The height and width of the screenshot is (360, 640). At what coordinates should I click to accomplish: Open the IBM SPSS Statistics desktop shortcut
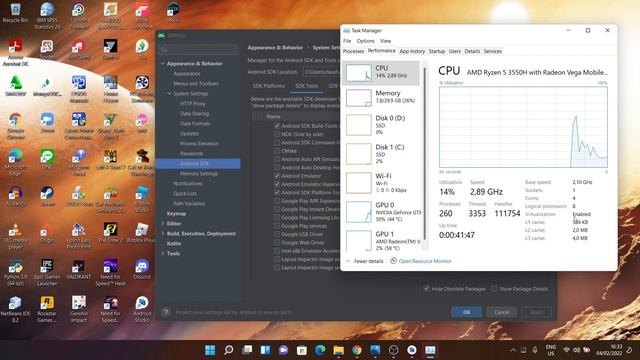[x=47, y=16]
